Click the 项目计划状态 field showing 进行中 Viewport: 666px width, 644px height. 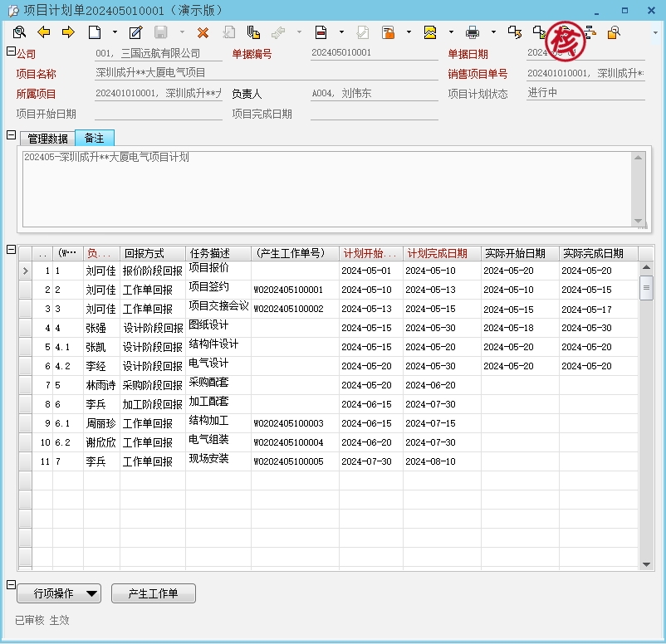click(x=585, y=93)
